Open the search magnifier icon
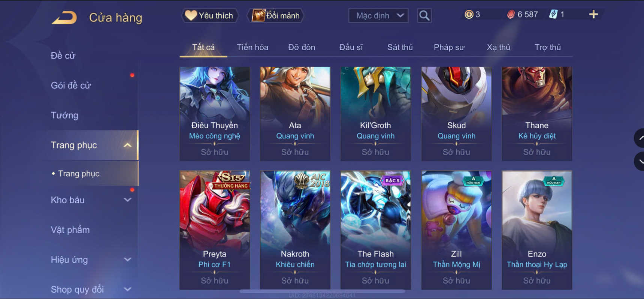Screen dimensions: 644x299 pyautogui.click(x=424, y=15)
